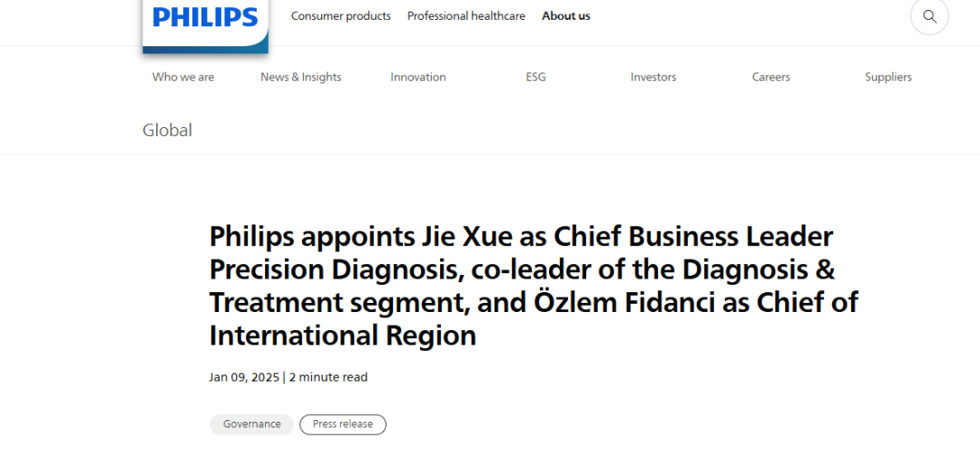
Task: Go to the Who we are tab
Action: tap(183, 77)
